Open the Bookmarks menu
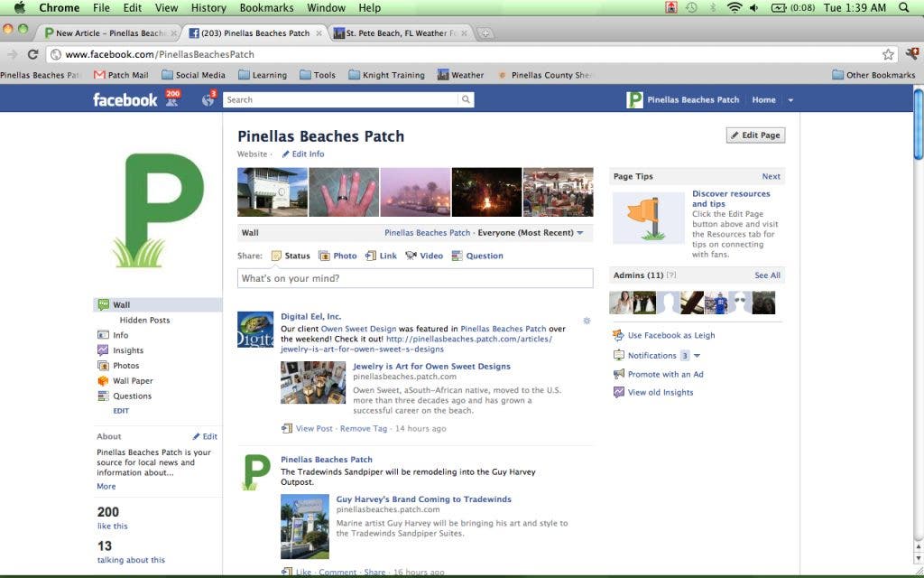Screen dimensions: 924x578 [266, 7]
